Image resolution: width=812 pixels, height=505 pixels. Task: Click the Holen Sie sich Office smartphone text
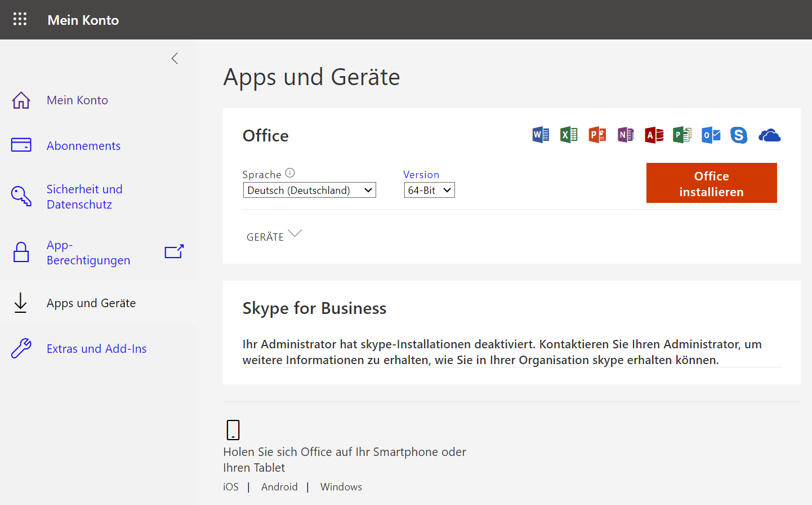(345, 460)
